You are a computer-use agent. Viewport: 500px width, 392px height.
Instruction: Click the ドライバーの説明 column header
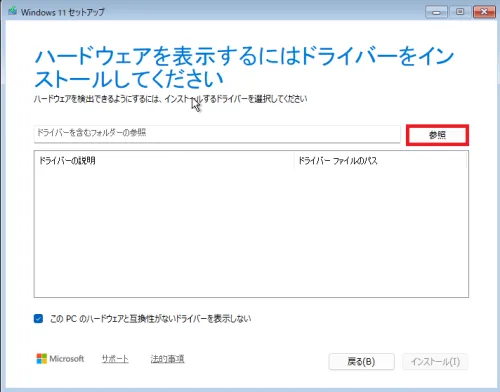(164, 161)
